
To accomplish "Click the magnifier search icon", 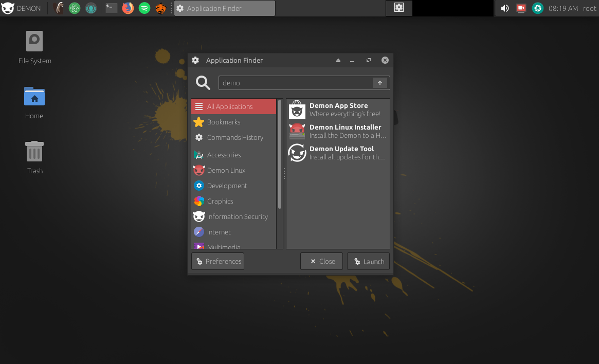I will pos(203,82).
